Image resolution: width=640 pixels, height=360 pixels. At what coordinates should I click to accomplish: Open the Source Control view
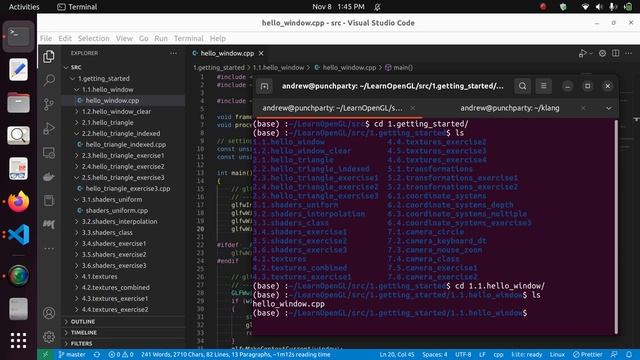49,104
